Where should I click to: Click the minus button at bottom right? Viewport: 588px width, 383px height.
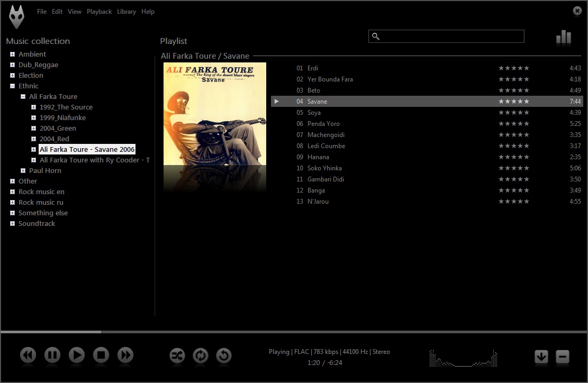[x=563, y=357]
